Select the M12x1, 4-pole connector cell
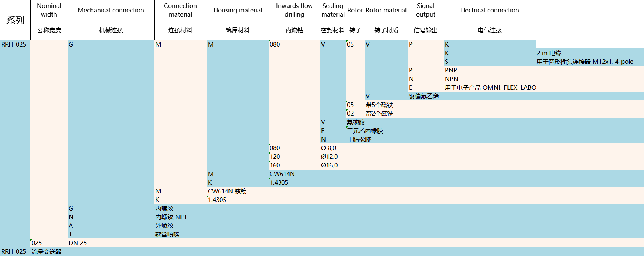The image size is (644, 256). pos(585,62)
